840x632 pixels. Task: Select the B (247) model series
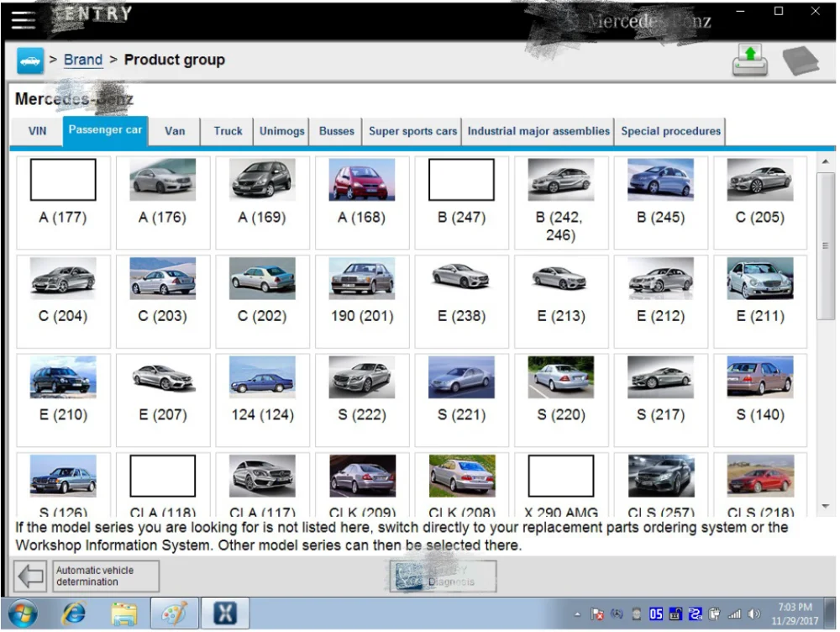462,203
